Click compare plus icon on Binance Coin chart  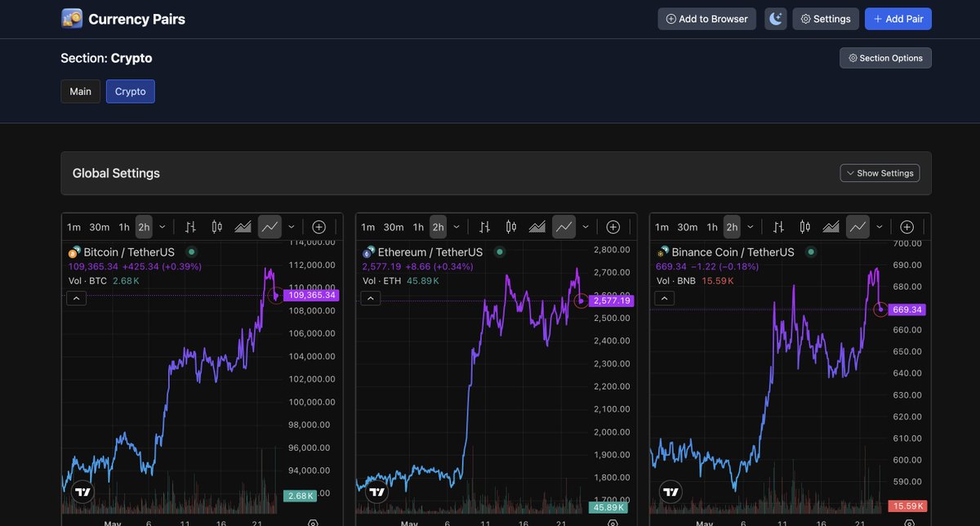(x=907, y=227)
